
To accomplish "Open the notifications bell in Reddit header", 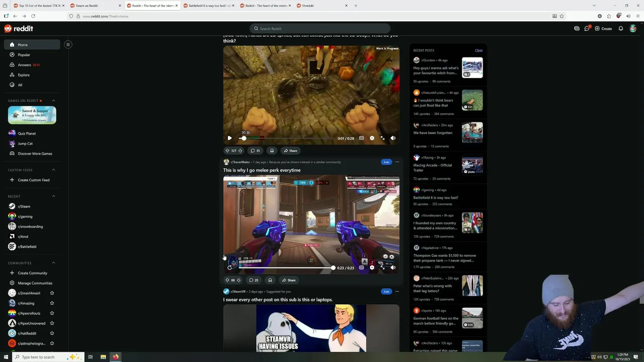I will click(621, 29).
